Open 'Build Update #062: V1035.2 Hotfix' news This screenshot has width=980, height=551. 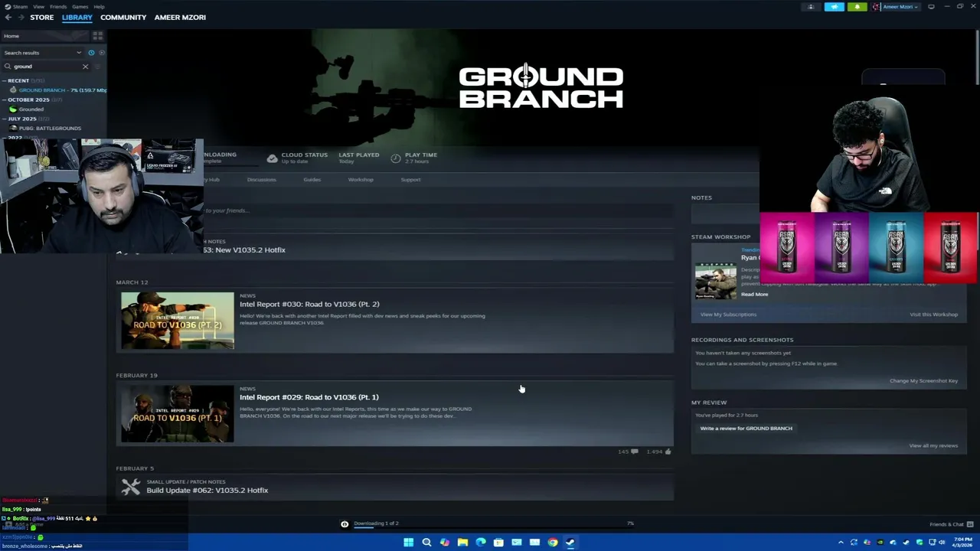[207, 491]
